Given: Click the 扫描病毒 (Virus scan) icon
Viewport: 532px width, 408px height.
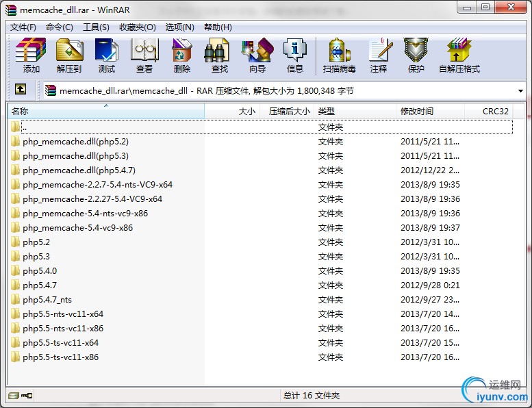Looking at the screenshot, I should [x=340, y=50].
